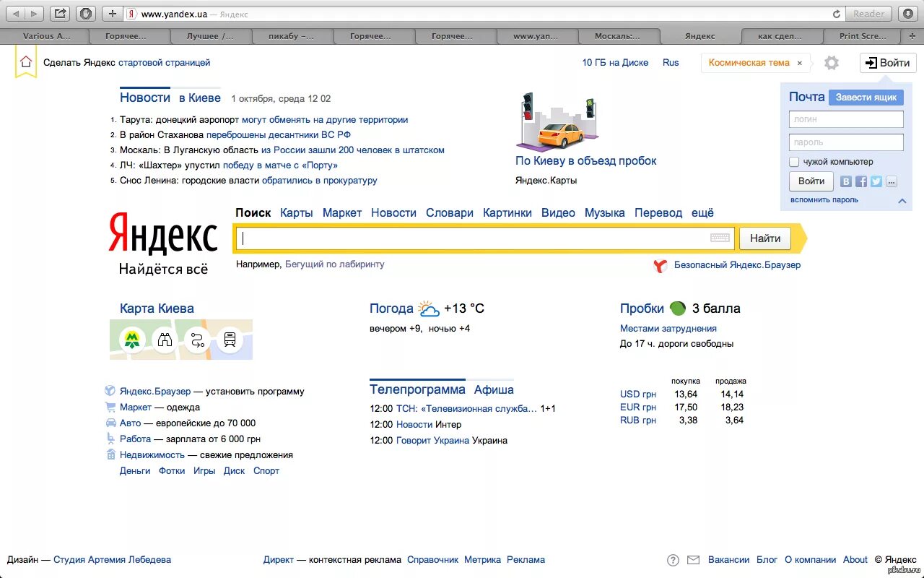Image resolution: width=924 pixels, height=578 pixels.
Task: Open 10 ГБ на Диске link
Action: point(615,63)
